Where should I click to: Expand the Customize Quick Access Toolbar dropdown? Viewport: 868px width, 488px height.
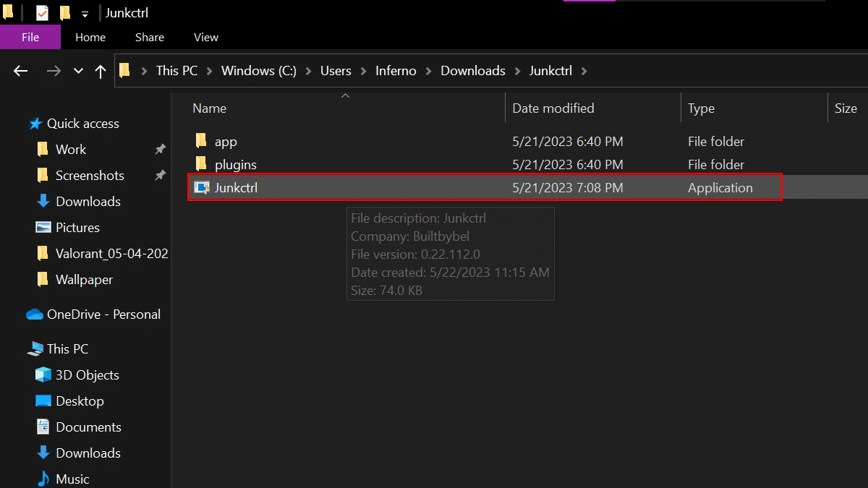click(x=85, y=14)
